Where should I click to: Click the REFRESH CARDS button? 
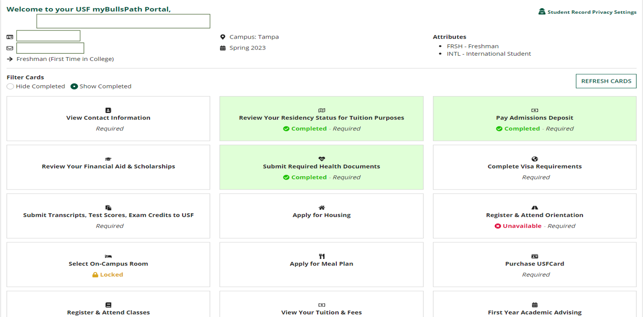pos(606,81)
